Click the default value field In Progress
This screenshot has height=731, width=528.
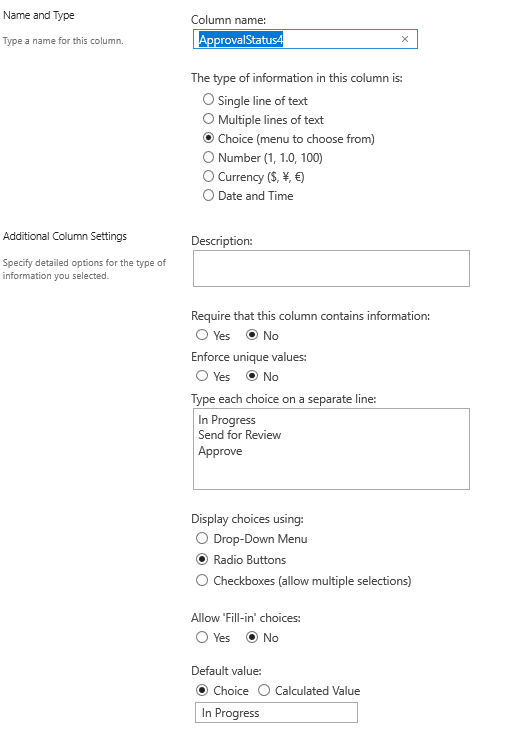[276, 713]
